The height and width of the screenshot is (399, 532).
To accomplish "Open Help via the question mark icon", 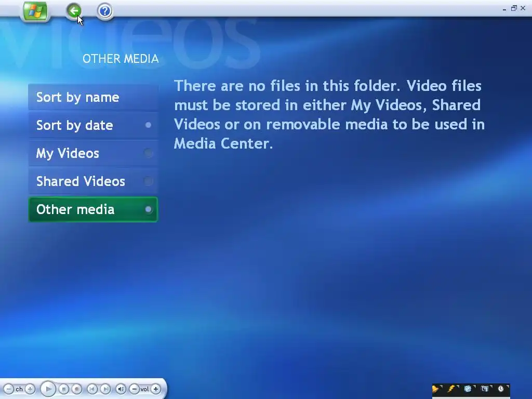I will tap(105, 11).
